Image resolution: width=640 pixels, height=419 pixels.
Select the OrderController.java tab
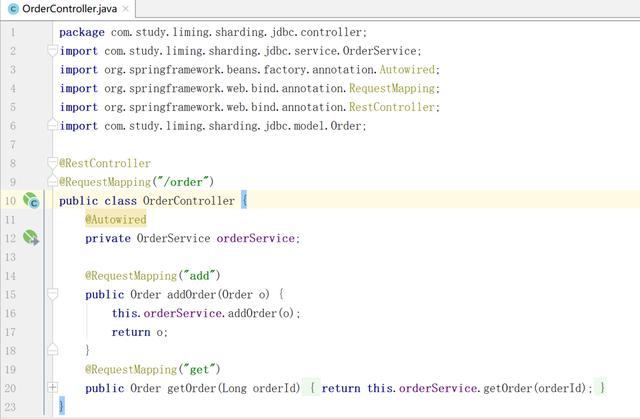(68, 9)
